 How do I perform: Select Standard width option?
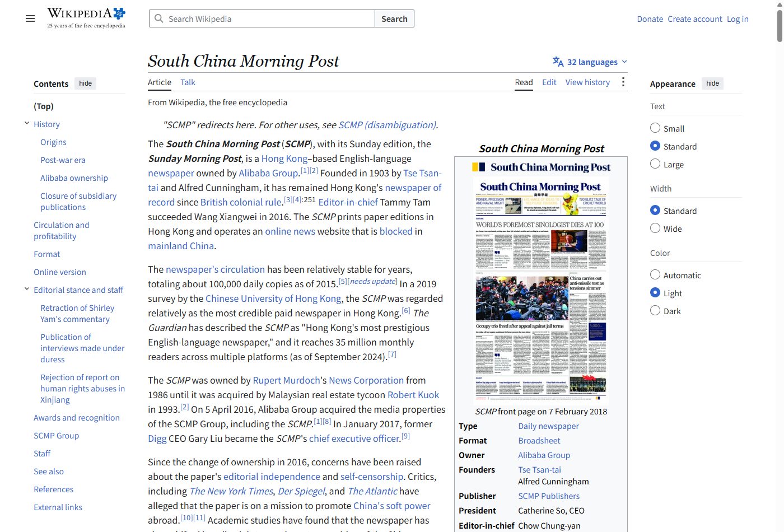(x=655, y=210)
